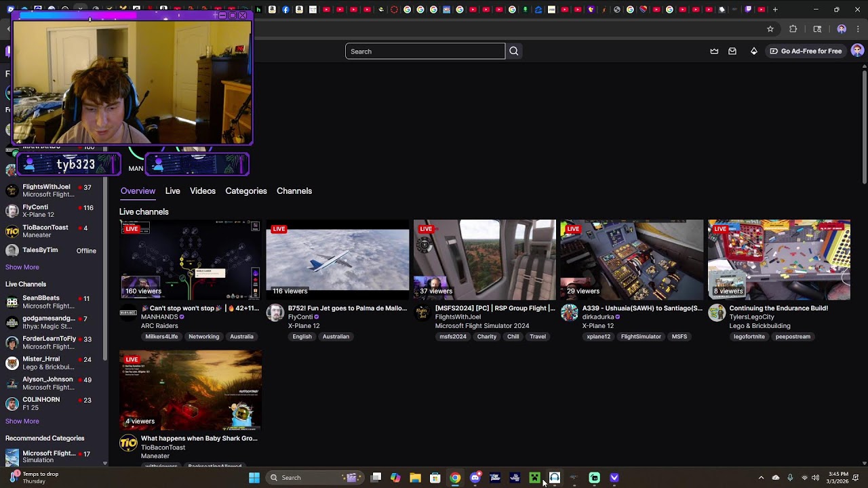Click the Task View taskbar icon

[376, 478]
